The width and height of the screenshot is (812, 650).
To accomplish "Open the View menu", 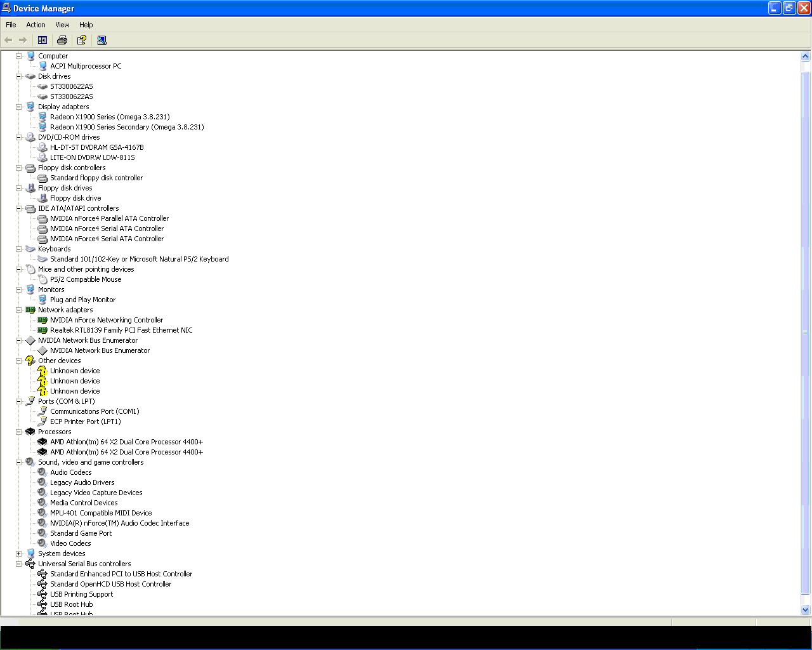I will point(62,25).
